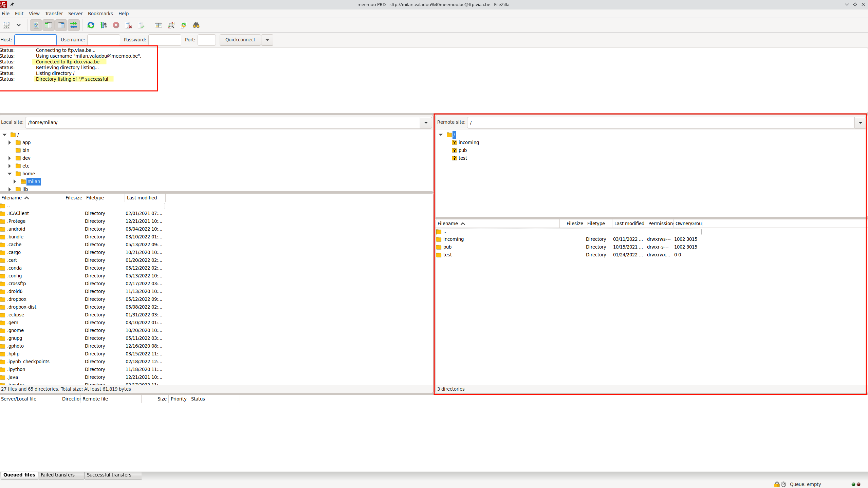The width and height of the screenshot is (868, 488).
Task: Cancel the current operation
Action: pyautogui.click(x=116, y=25)
